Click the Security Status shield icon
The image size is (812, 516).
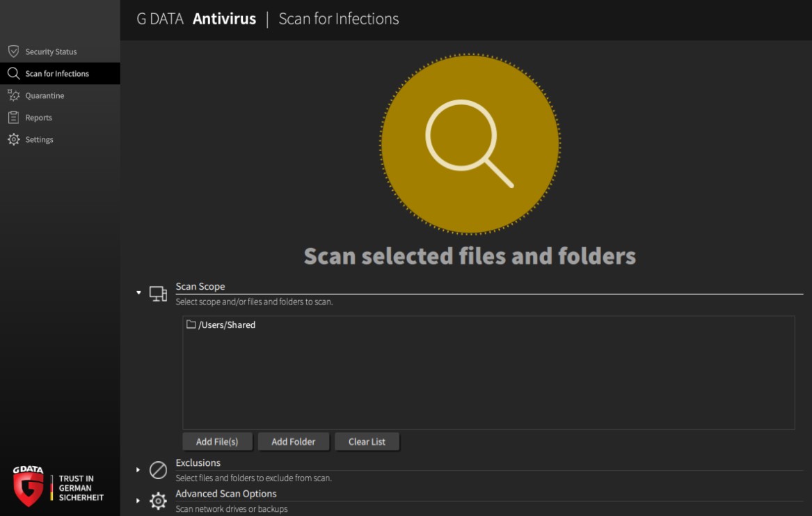(13, 52)
